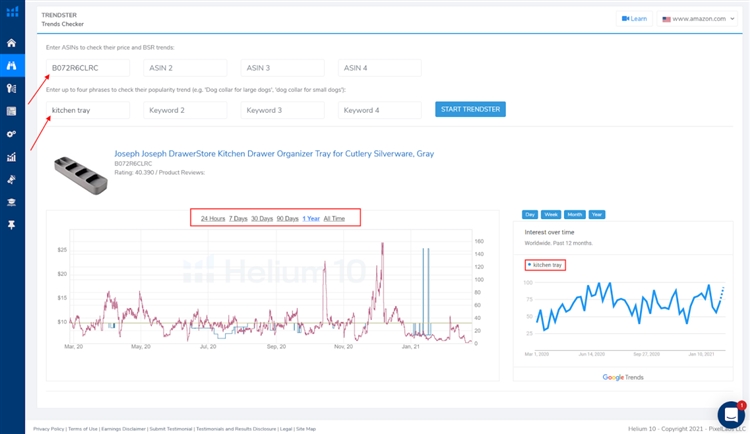Click the Helium 10 logo icon
This screenshot has width=750, height=434.
(12, 12)
